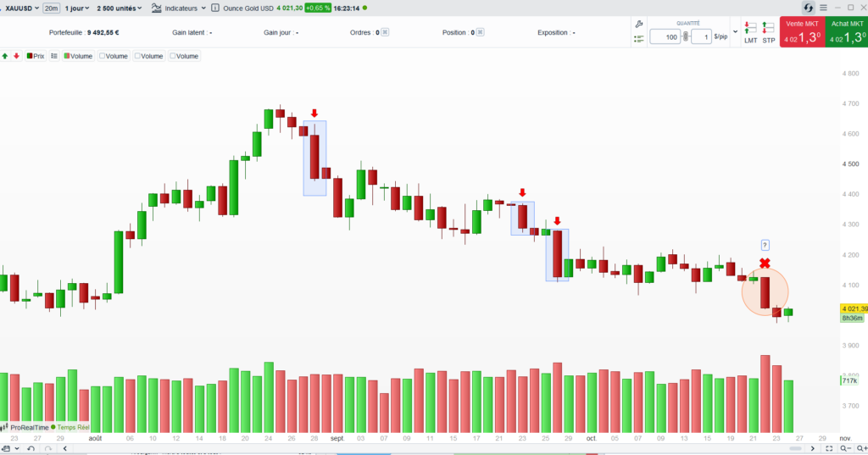Click the +0,65 % variation badge
The width and height of the screenshot is (868, 455).
[318, 8]
